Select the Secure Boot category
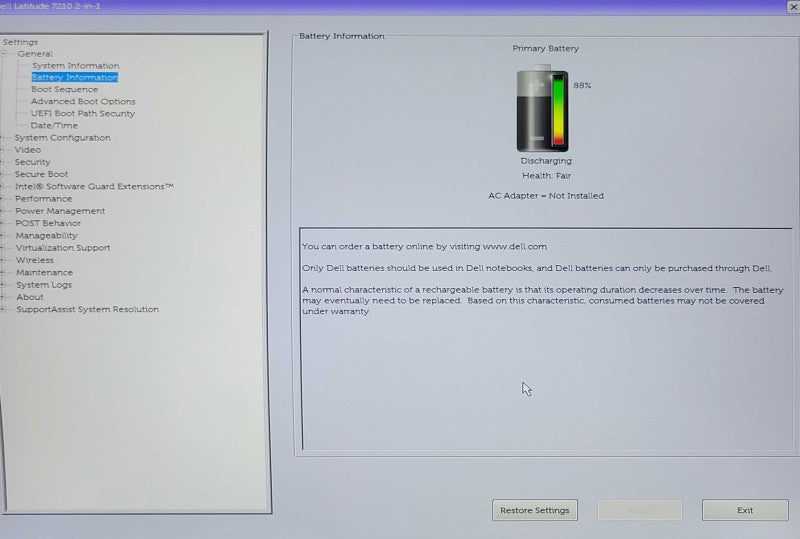This screenshot has height=539, width=800. coord(41,175)
